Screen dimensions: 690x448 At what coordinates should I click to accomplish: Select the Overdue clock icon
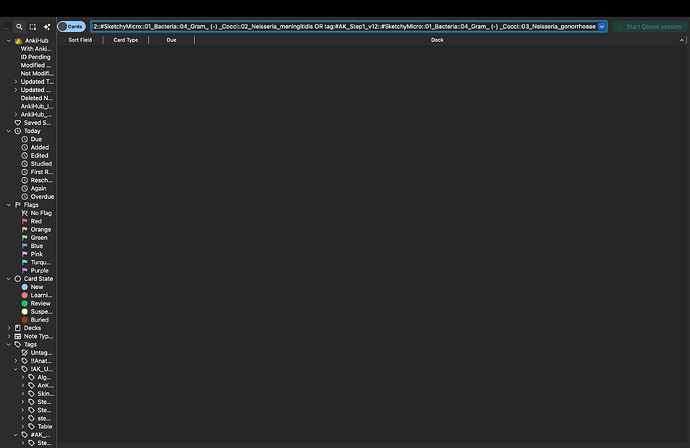click(x=25, y=197)
